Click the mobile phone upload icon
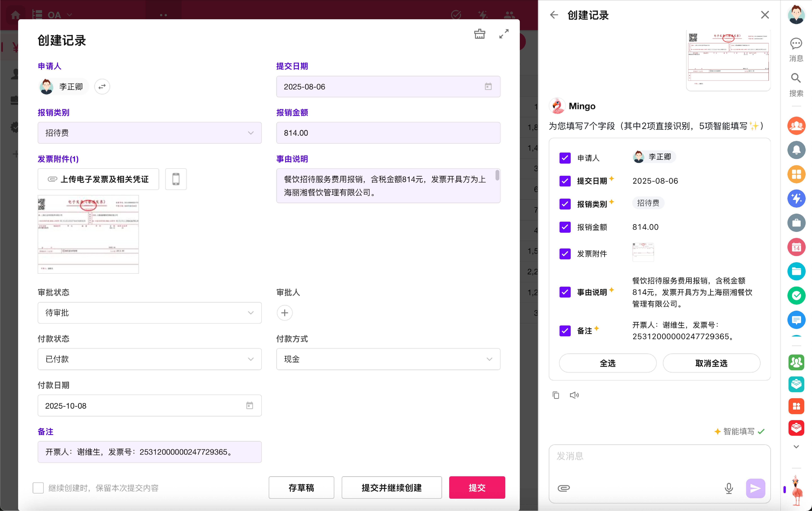The image size is (812, 511). coord(176,179)
